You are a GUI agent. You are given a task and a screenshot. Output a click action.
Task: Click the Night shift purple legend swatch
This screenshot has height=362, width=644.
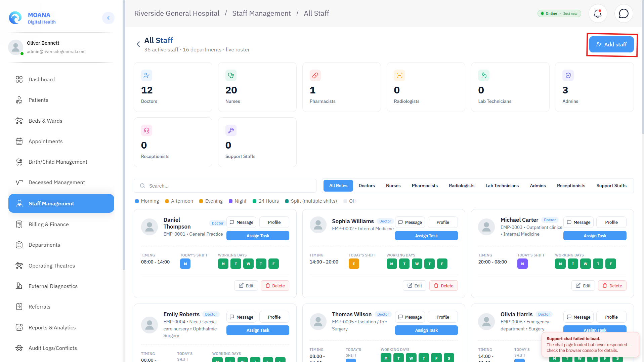[x=230, y=201]
